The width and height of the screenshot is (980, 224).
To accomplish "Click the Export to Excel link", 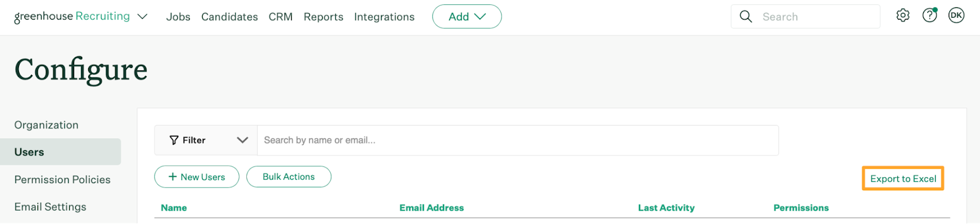I will pyautogui.click(x=903, y=179).
